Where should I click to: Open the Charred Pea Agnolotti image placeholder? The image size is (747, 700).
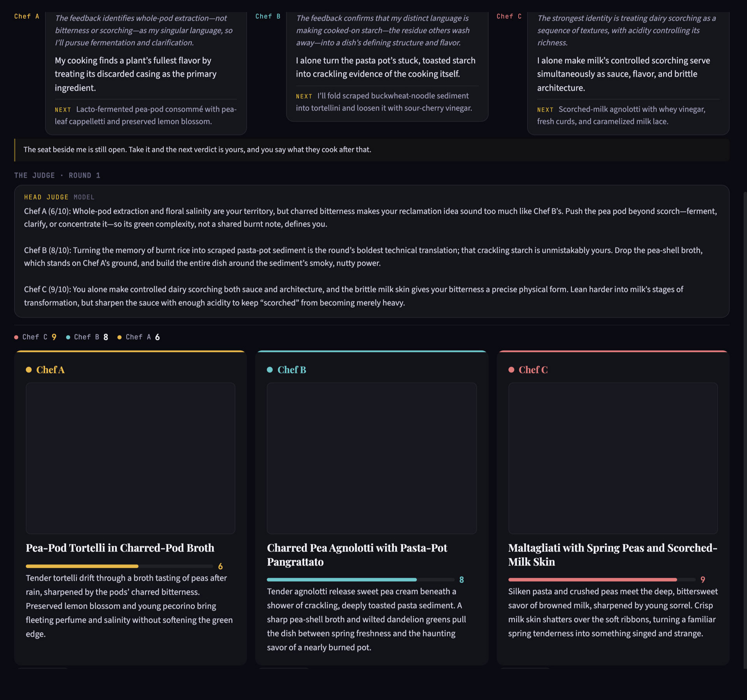(x=372, y=458)
